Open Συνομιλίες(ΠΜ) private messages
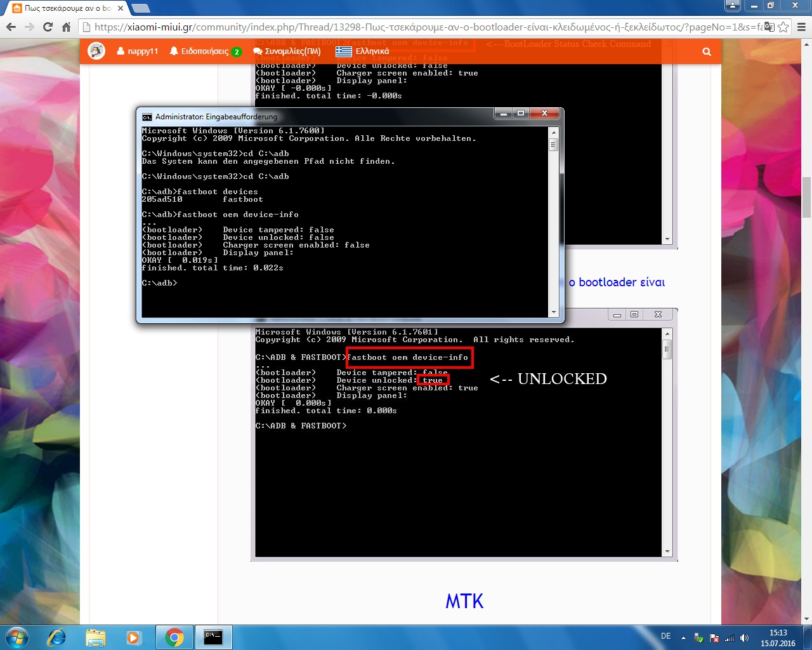 pos(287,51)
